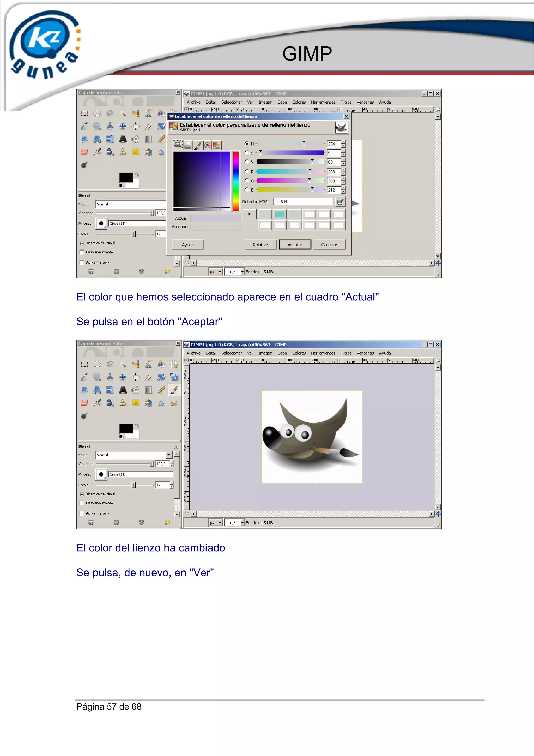Select the Scissors Select tool in the toolbox next to the Wilber image
This screenshot has width=534, height=756.
[148, 364]
